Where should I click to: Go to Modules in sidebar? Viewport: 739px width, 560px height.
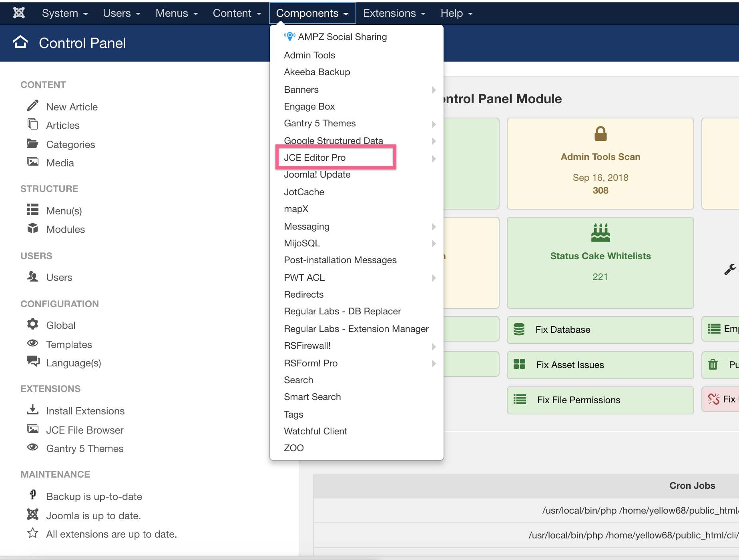tap(66, 229)
